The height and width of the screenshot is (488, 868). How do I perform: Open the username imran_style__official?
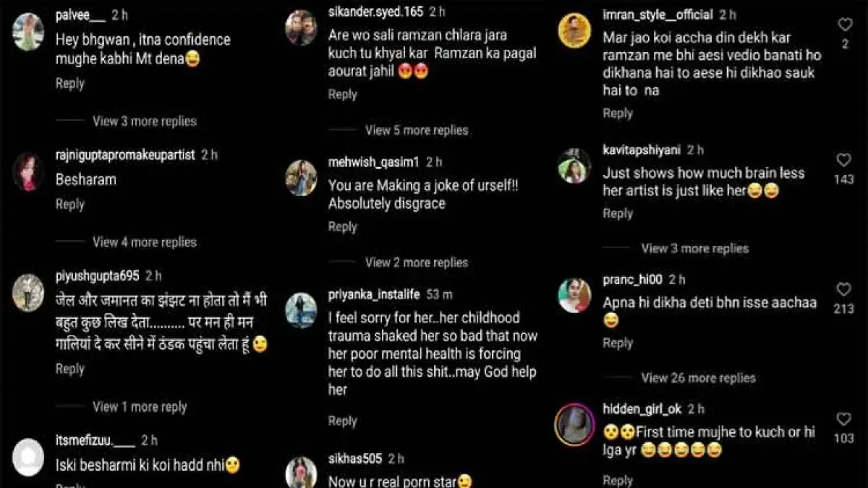coord(658,15)
